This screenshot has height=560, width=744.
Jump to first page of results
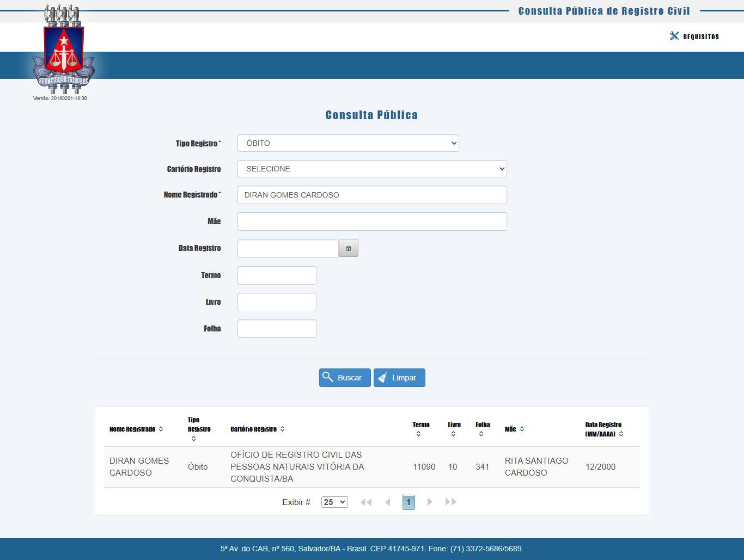366,502
